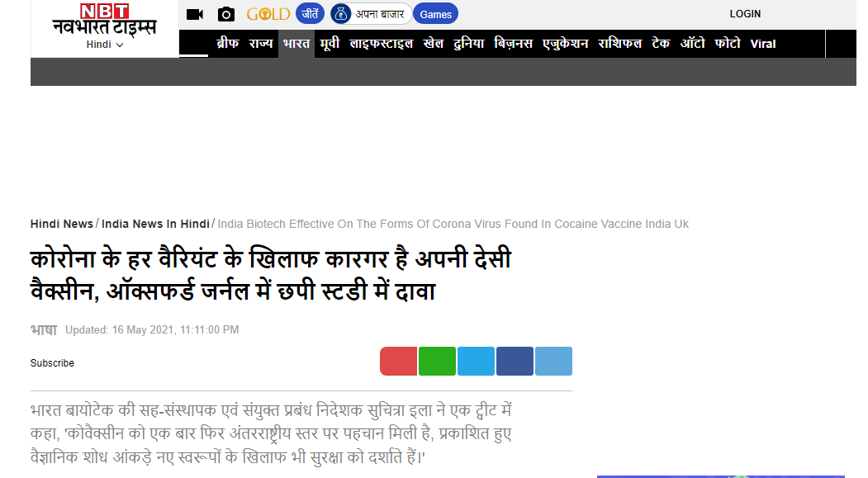The height and width of the screenshot is (478, 868).
Task: Click the जीतें badge in the header
Action: tap(309, 13)
